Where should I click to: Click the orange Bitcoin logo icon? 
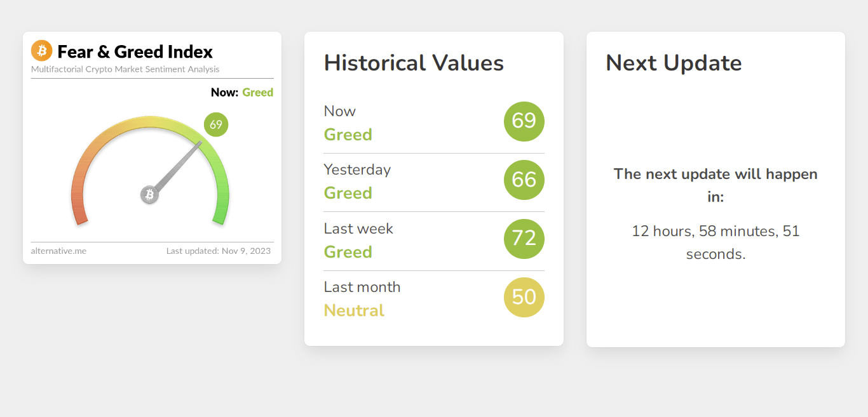click(x=41, y=51)
